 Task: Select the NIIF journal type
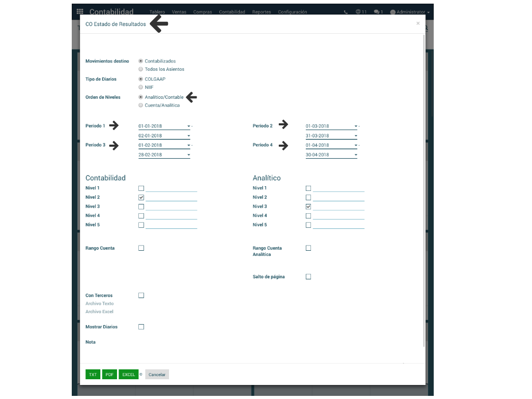pos(141,87)
